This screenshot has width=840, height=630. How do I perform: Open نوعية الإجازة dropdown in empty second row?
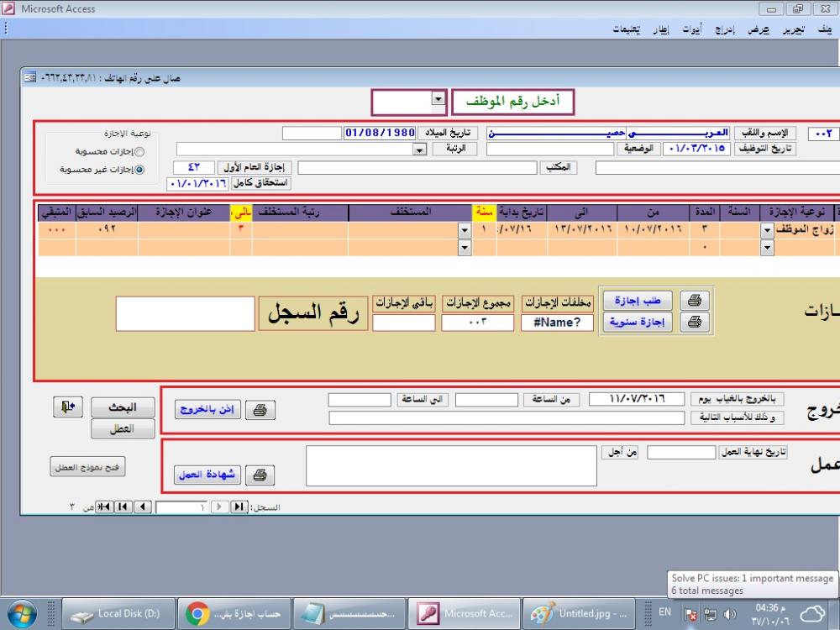[767, 248]
